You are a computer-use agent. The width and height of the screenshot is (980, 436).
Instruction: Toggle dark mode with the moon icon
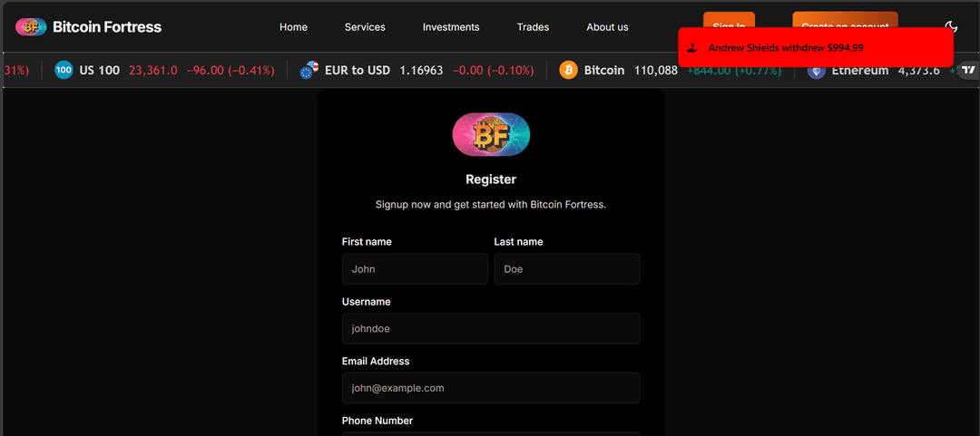(x=951, y=27)
